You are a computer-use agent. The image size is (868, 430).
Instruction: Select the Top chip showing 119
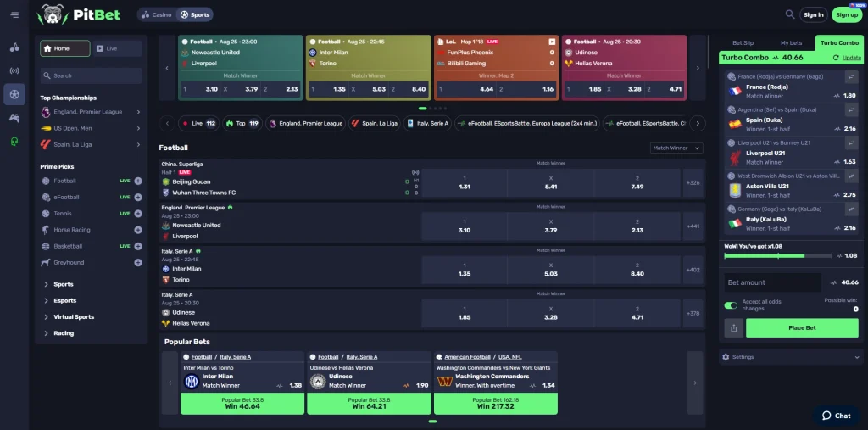coord(242,124)
